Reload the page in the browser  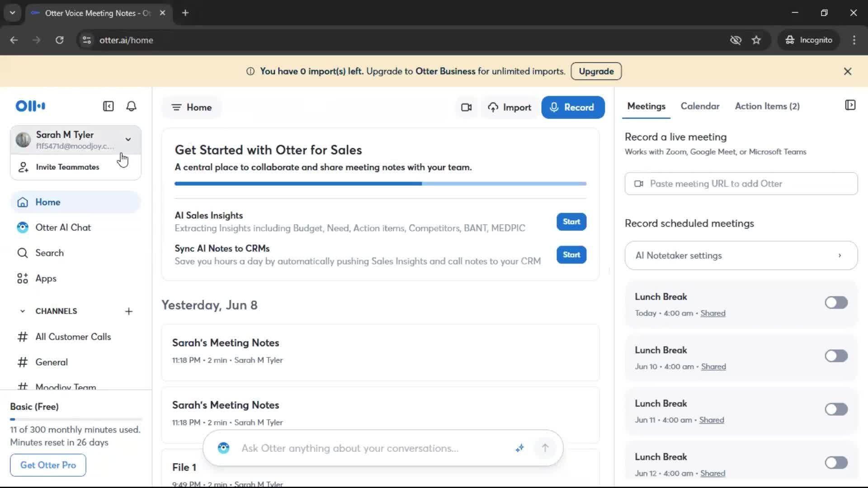pyautogui.click(x=59, y=40)
